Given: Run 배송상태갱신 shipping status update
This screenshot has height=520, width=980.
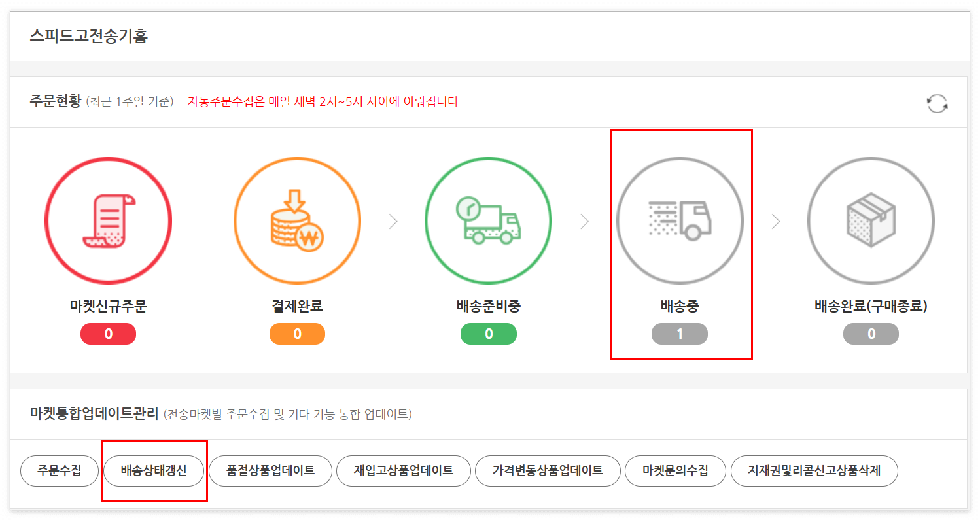Looking at the screenshot, I should coord(154,470).
